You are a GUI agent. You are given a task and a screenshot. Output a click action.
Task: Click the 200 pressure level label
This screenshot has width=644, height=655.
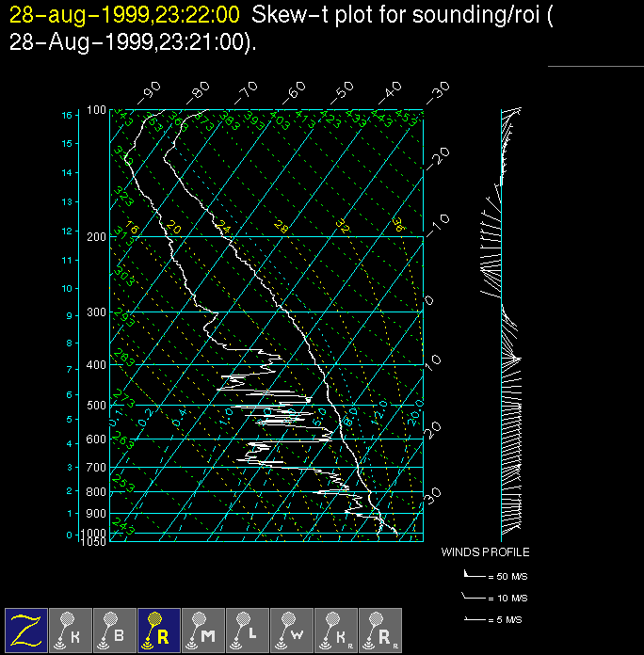96,237
